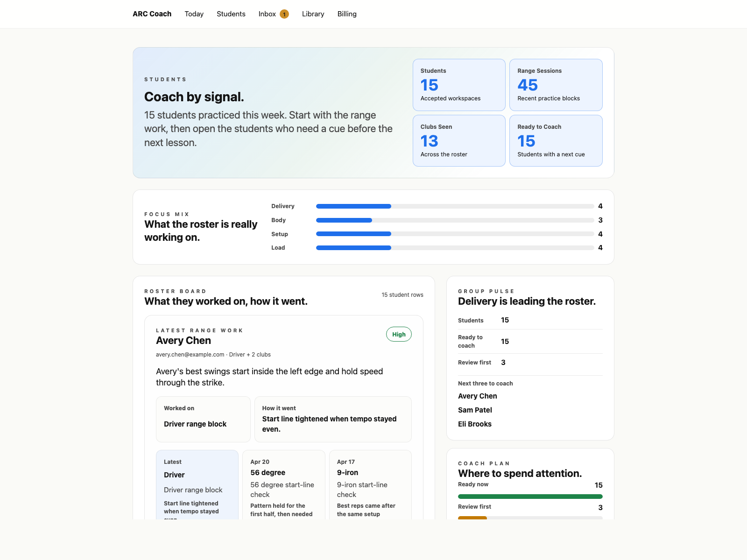Open the Today nav item

tap(194, 14)
